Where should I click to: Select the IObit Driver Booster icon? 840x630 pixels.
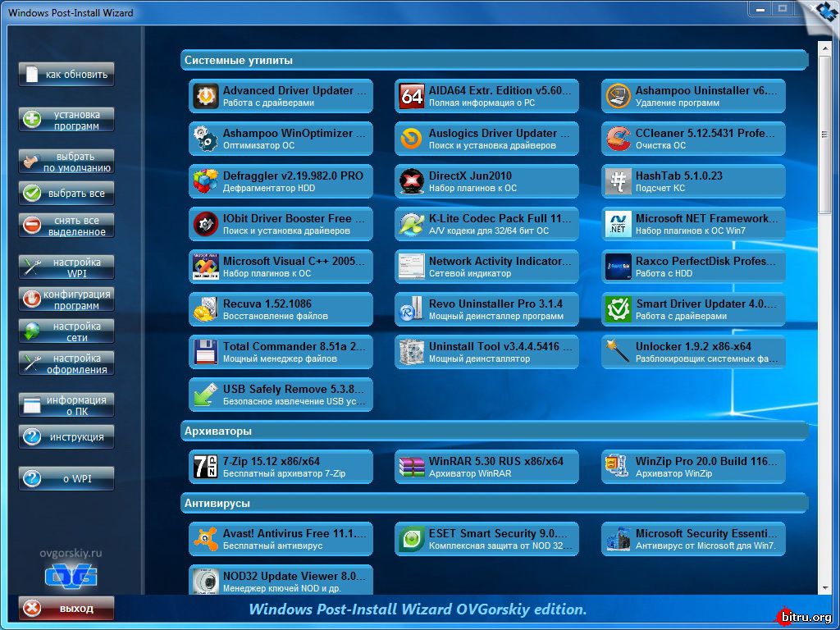click(206, 224)
